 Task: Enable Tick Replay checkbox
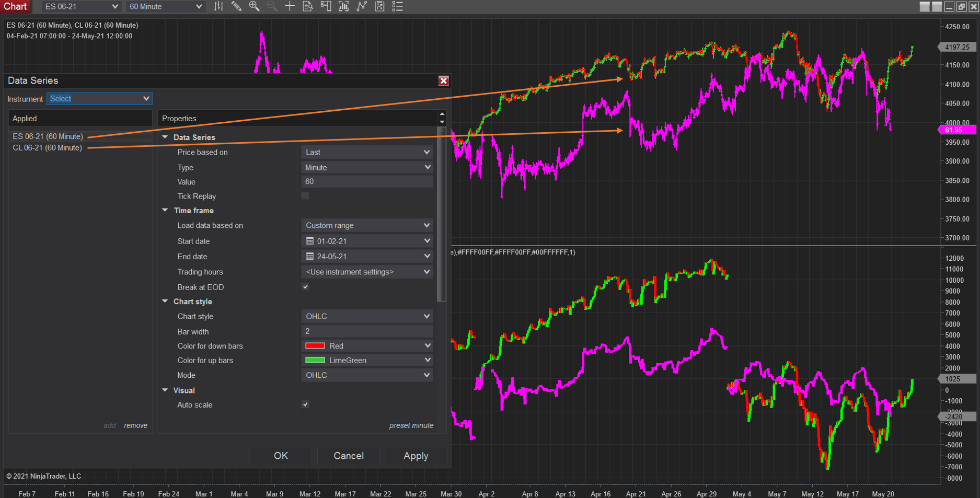tap(305, 195)
